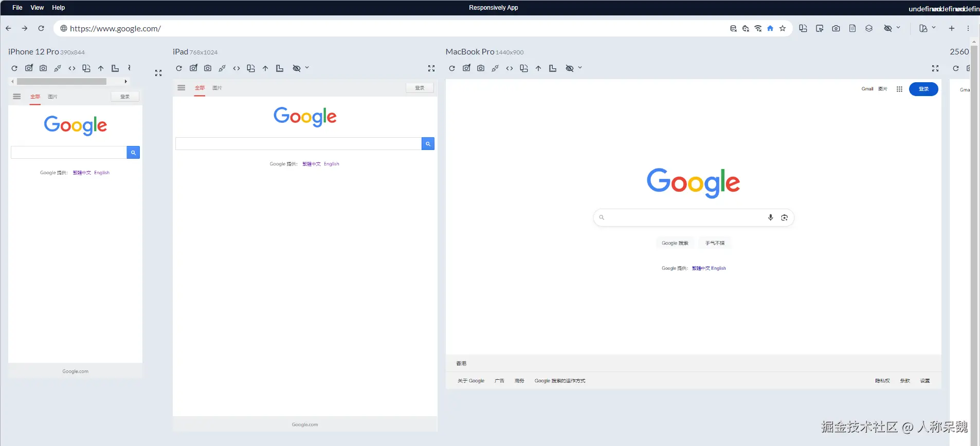Open devtools for iPhone 12 Pro
Viewport: 980px width, 446px height.
click(72, 68)
